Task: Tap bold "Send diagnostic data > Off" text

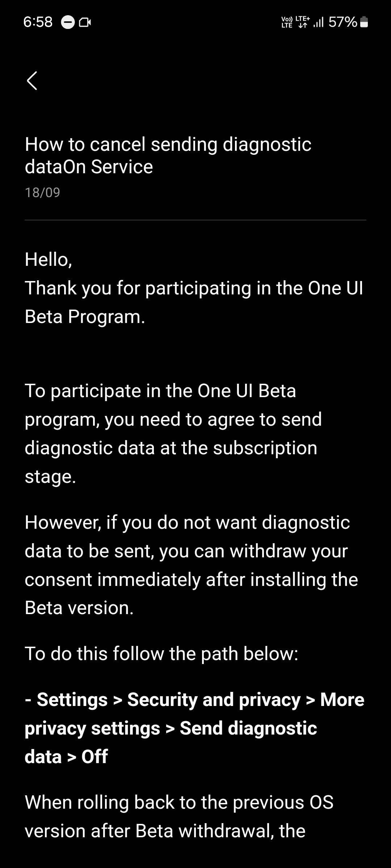Action: (x=248, y=728)
